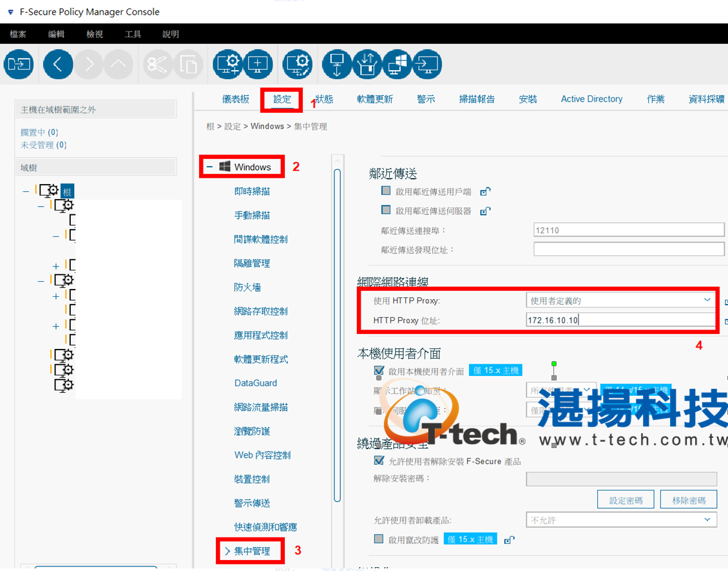Image resolution: width=728 pixels, height=571 pixels.
Task: Enable the 啟用鄰近傳送用戶端 checkbox
Action: 386,191
